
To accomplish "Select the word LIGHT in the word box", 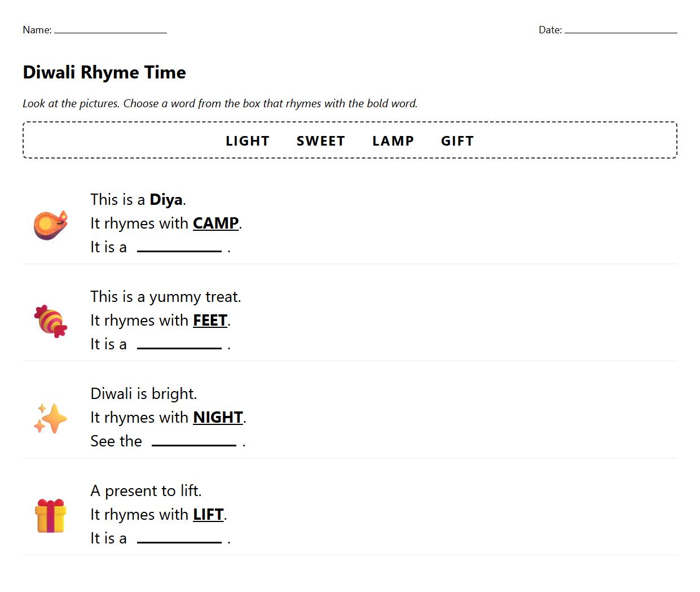I will point(247,141).
